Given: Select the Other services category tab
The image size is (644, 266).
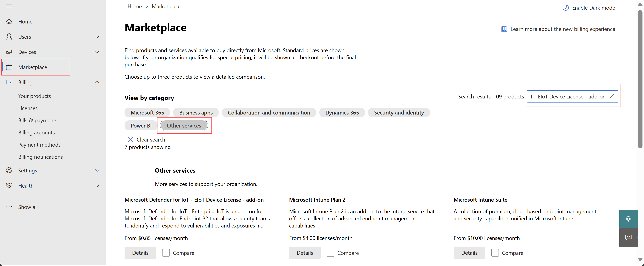Looking at the screenshot, I should click(184, 125).
